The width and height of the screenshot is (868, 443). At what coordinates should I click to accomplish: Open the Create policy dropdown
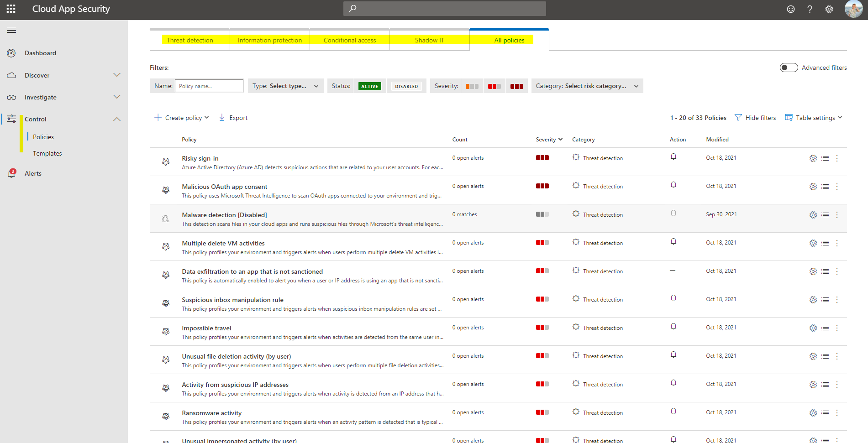pyautogui.click(x=182, y=118)
